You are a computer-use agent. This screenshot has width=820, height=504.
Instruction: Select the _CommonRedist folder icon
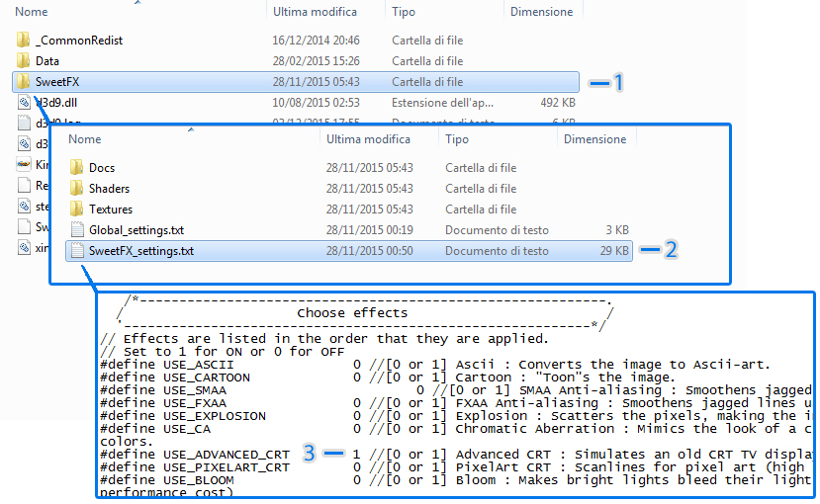23,41
